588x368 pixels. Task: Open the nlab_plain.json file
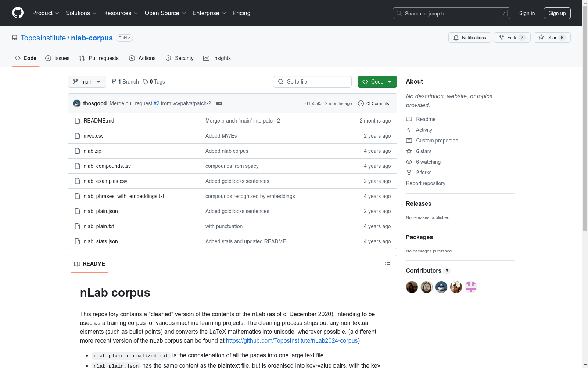coord(101,211)
